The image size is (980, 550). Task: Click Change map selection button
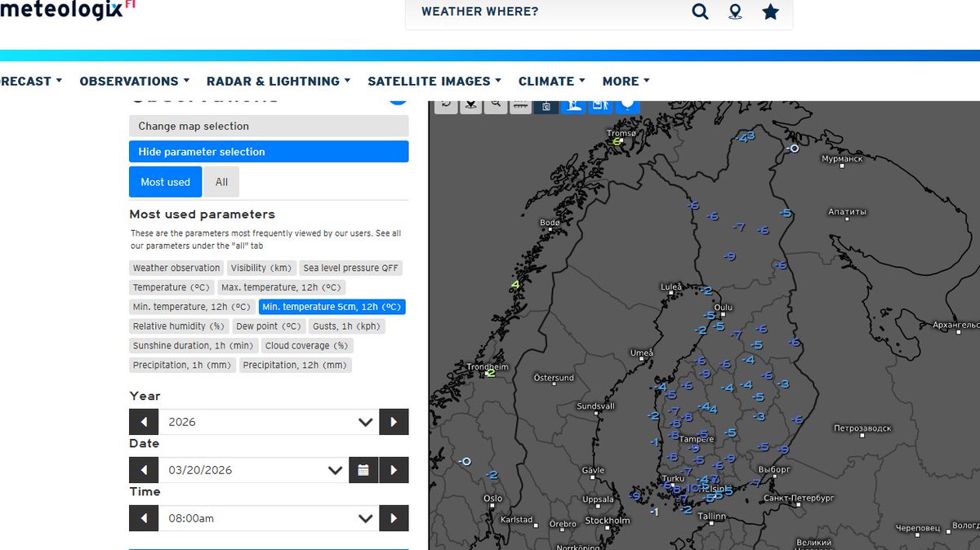[x=269, y=126]
